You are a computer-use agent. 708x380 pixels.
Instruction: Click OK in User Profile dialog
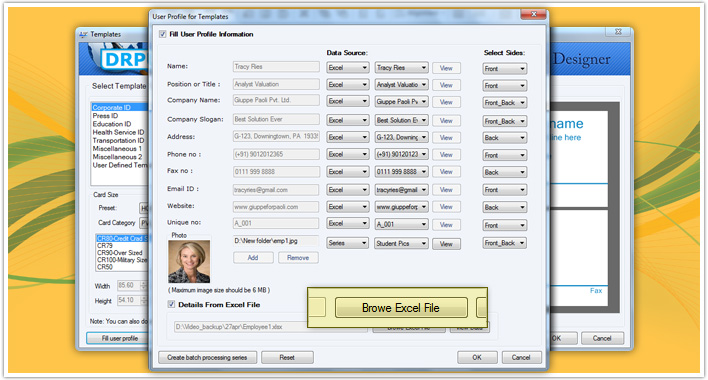(477, 357)
